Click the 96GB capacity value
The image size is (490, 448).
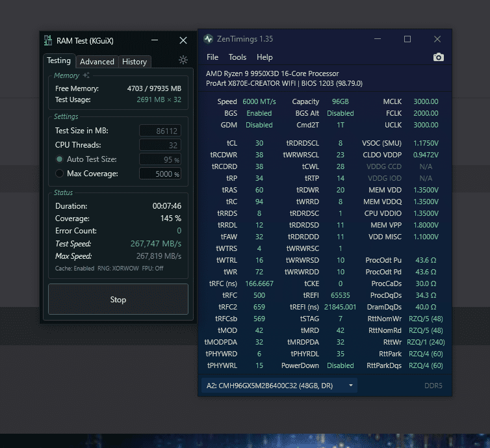[341, 101]
